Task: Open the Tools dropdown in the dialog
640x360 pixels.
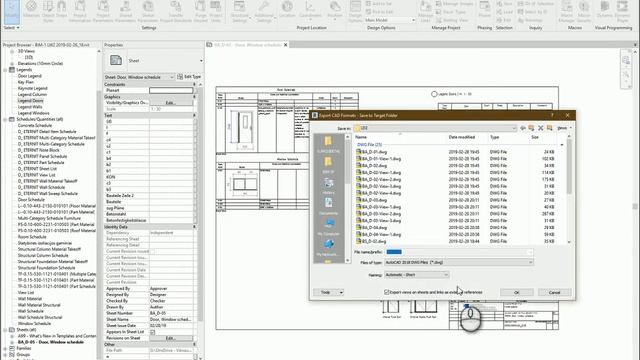Action: pyautogui.click(x=329, y=292)
